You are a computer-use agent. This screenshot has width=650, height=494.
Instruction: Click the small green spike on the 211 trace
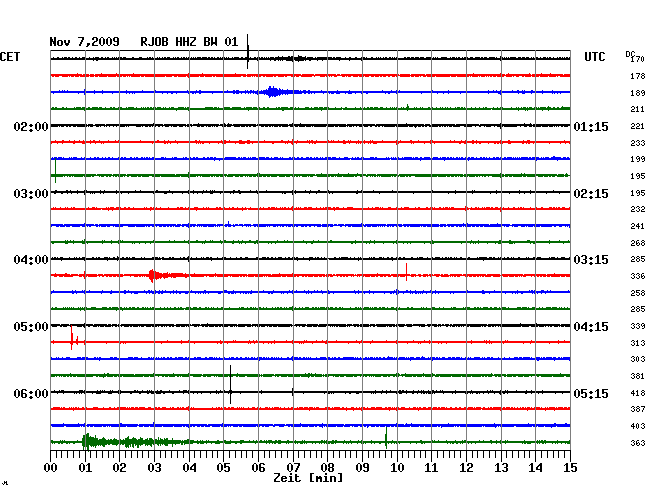(x=407, y=107)
